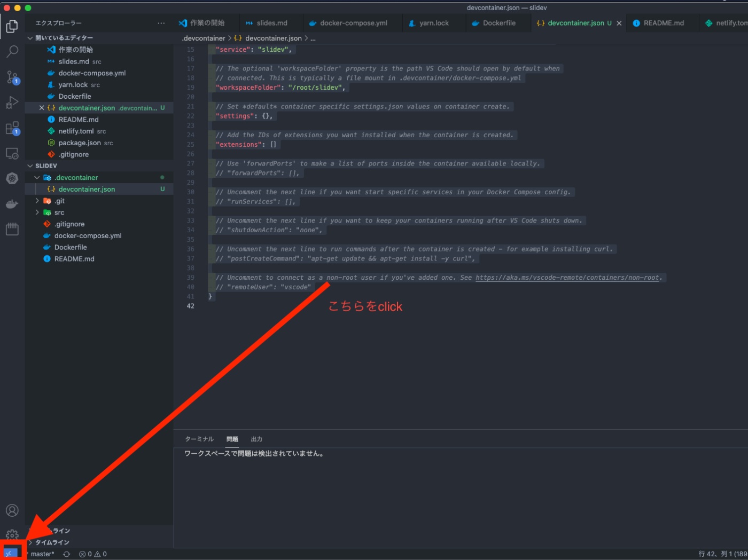Viewport: 748px width, 560px height.
Task: Open the Remote Explorer view
Action: click(x=12, y=153)
